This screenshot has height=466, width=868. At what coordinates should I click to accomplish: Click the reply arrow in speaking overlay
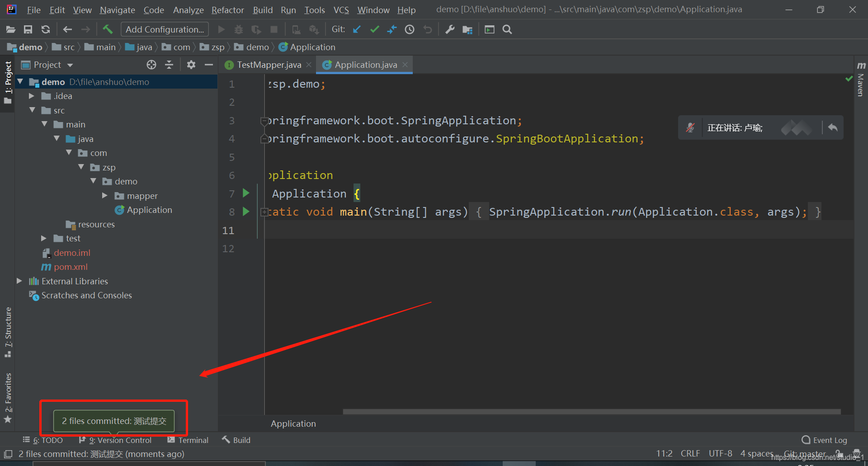(833, 127)
